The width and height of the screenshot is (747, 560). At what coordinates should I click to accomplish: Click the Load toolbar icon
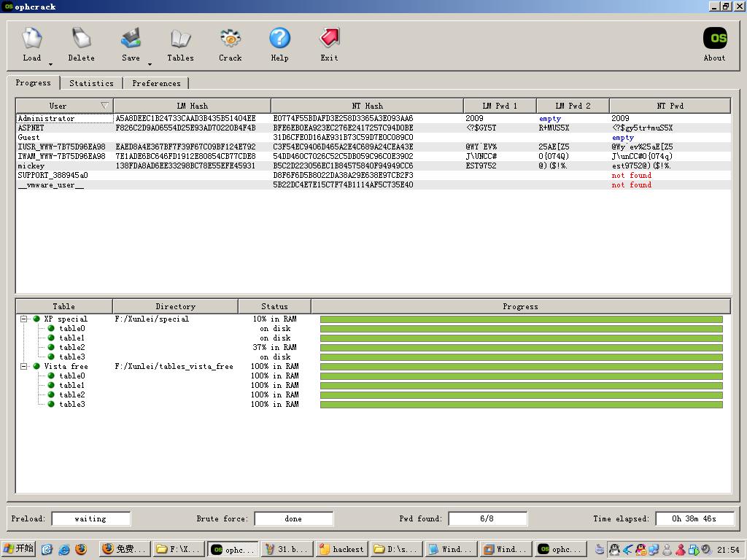pos(32,38)
